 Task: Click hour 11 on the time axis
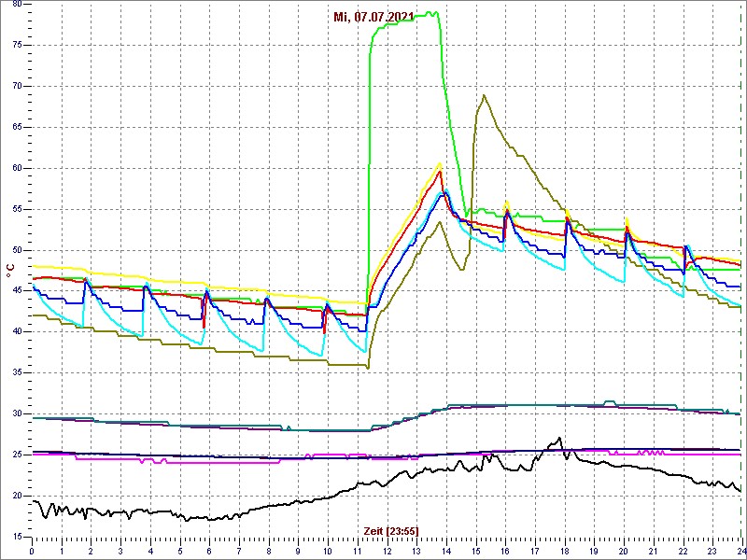point(357,551)
